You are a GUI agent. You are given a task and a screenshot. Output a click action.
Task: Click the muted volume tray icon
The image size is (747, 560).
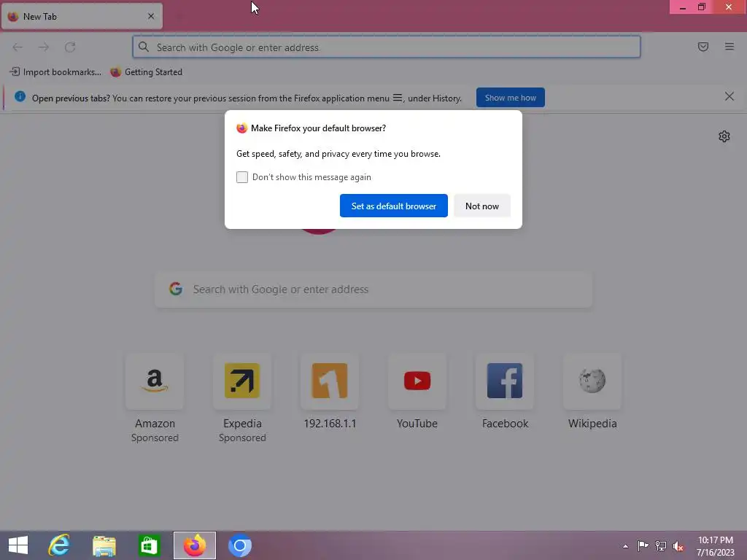pos(678,545)
